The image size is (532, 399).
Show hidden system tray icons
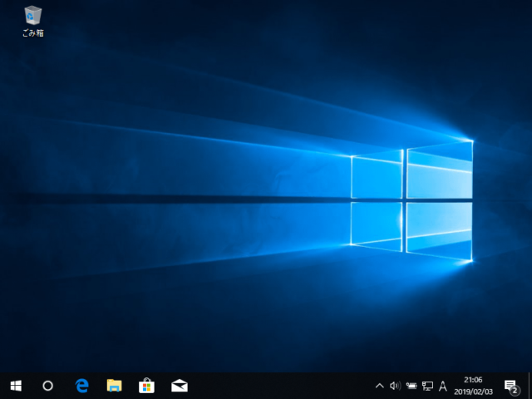[x=380, y=386]
